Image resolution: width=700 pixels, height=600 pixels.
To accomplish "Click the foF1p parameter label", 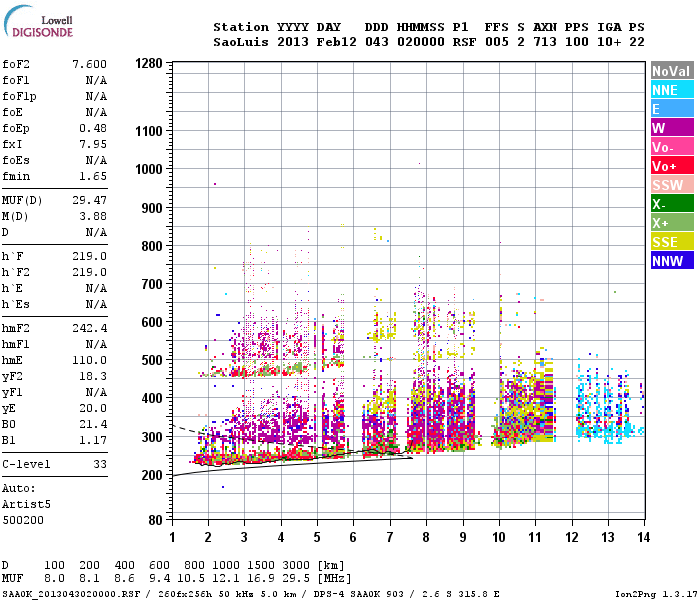I will tap(19, 96).
